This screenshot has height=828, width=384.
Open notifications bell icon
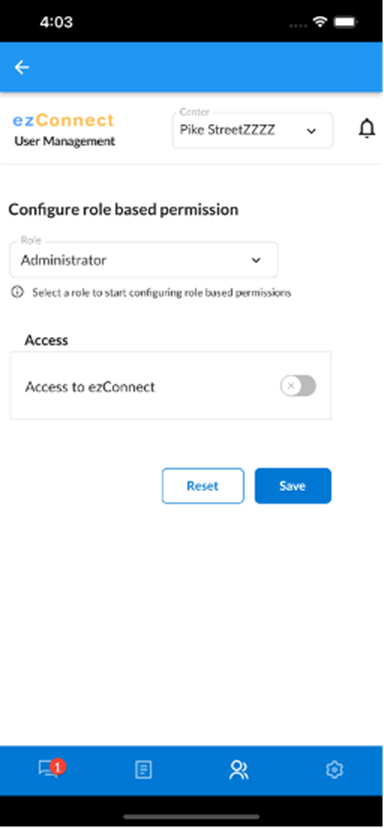tap(367, 129)
